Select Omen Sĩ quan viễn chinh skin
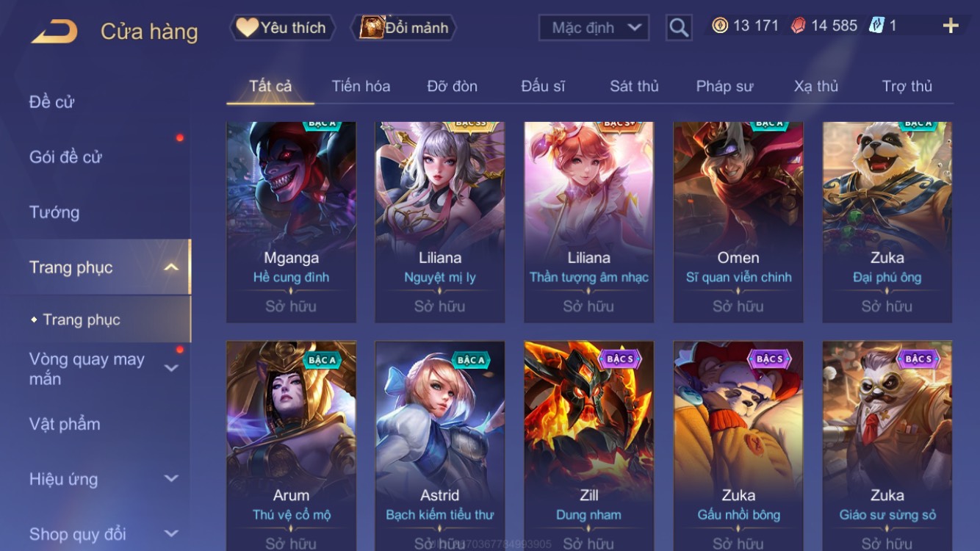The width and height of the screenshot is (980, 551). [x=738, y=222]
